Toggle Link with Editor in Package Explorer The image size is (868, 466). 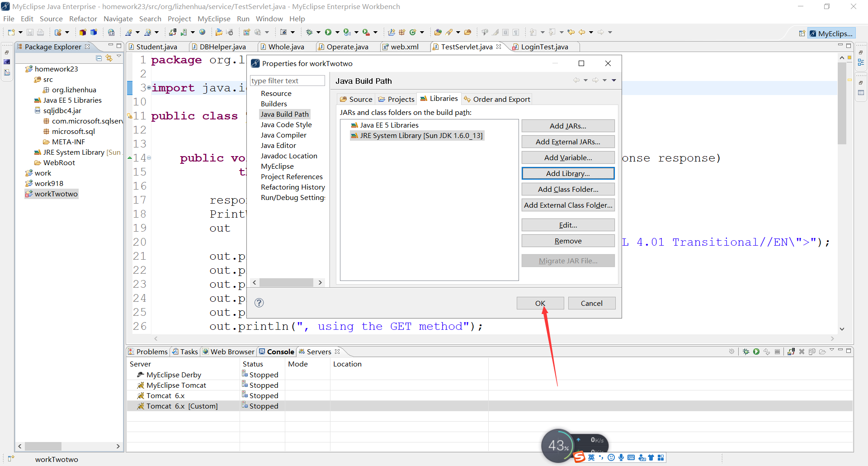(x=109, y=58)
